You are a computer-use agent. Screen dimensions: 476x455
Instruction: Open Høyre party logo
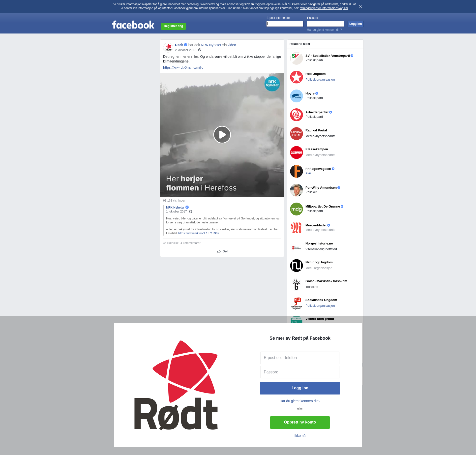pyautogui.click(x=297, y=96)
